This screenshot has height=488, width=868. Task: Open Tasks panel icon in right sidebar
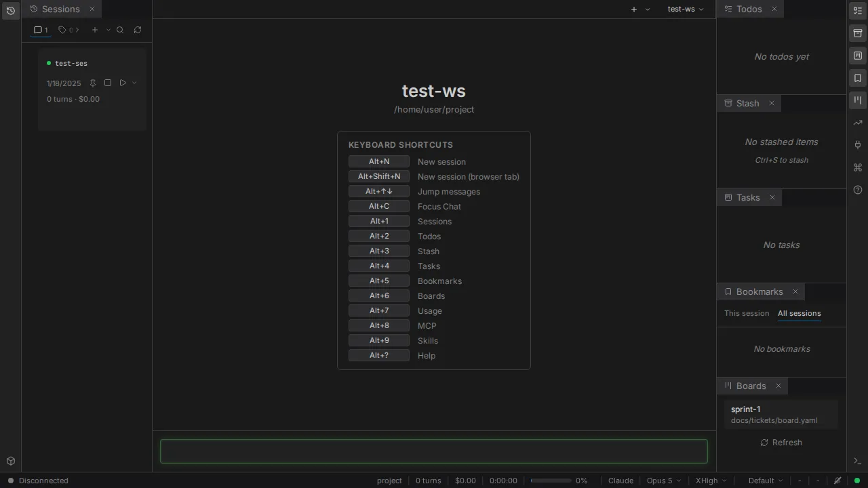coord(858,56)
